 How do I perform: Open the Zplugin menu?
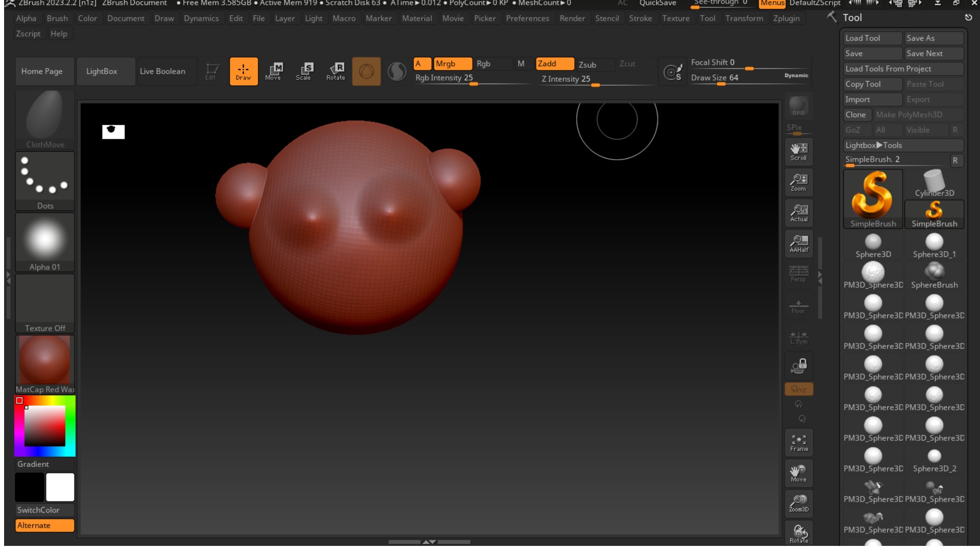tap(786, 18)
